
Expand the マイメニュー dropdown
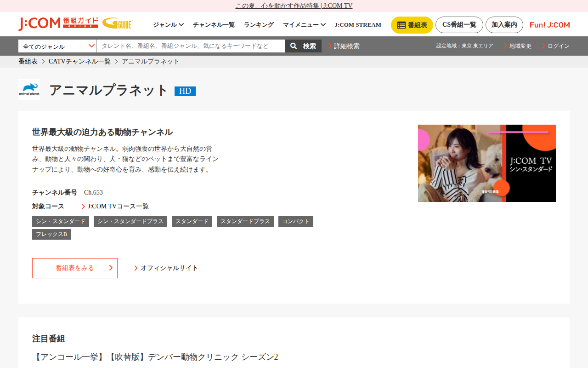304,25
